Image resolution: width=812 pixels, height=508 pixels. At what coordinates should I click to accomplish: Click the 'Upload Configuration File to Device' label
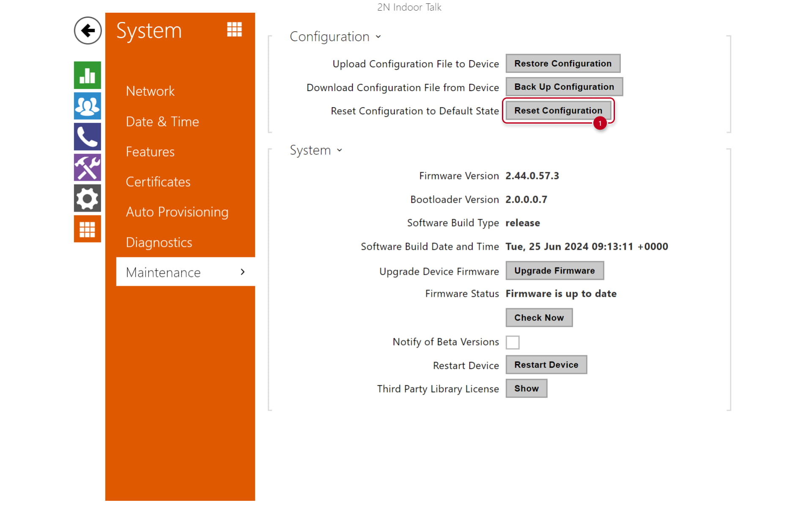[415, 64]
